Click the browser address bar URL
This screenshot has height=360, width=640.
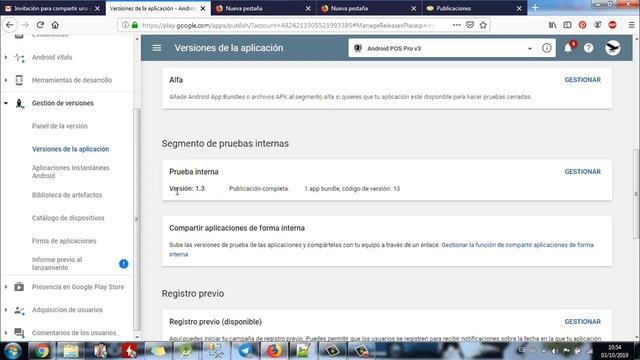click(288, 25)
